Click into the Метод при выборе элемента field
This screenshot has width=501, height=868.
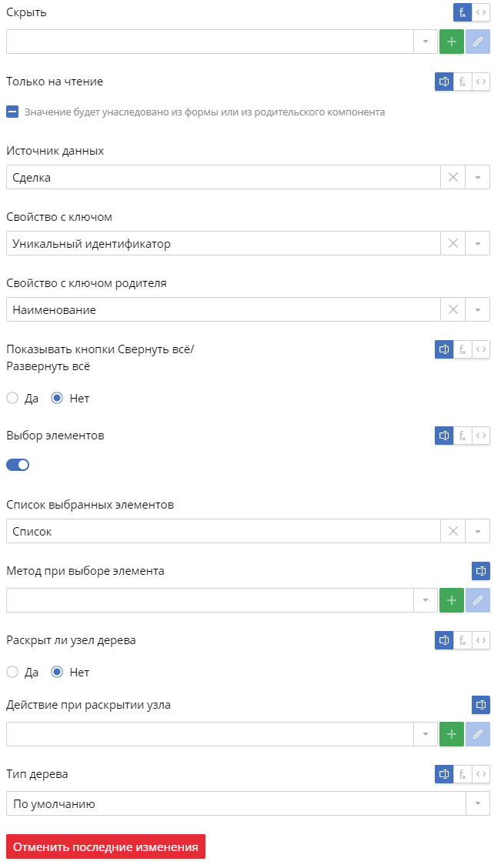point(210,600)
